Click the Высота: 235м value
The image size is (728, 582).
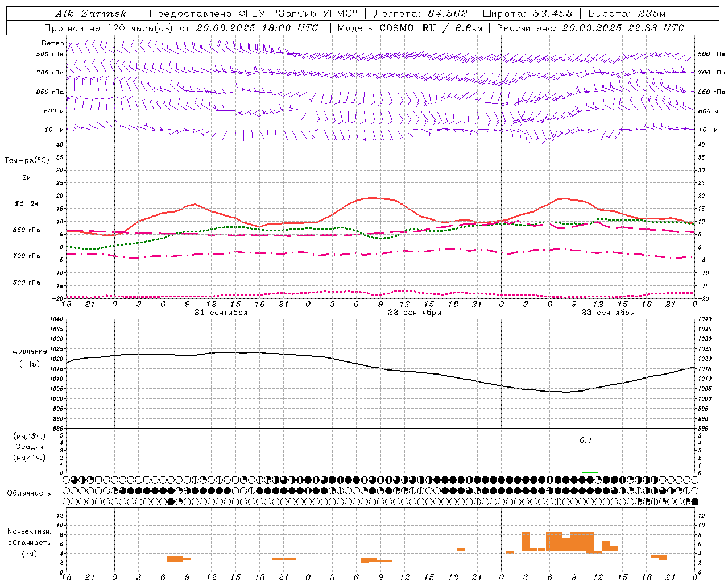tap(627, 14)
